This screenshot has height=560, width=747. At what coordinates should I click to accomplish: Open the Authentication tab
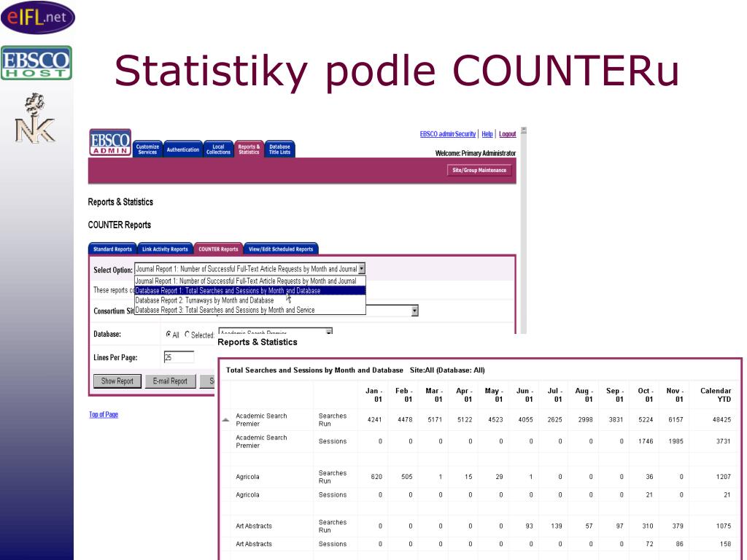pos(183,149)
